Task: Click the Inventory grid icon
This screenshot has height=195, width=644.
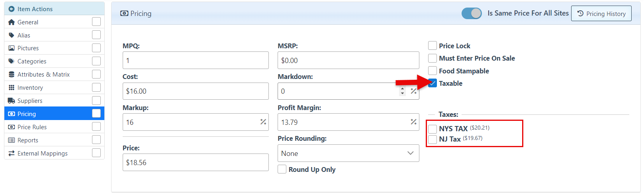Action: click(x=11, y=88)
